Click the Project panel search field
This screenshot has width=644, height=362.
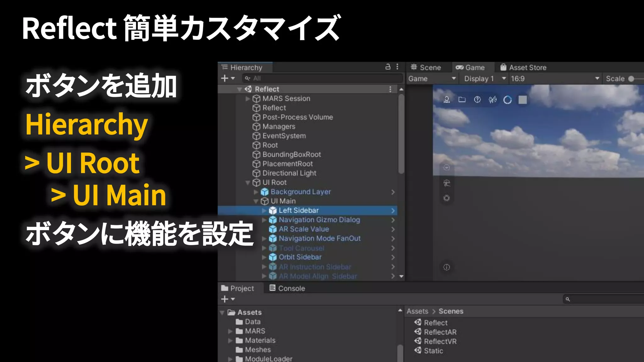click(603, 299)
